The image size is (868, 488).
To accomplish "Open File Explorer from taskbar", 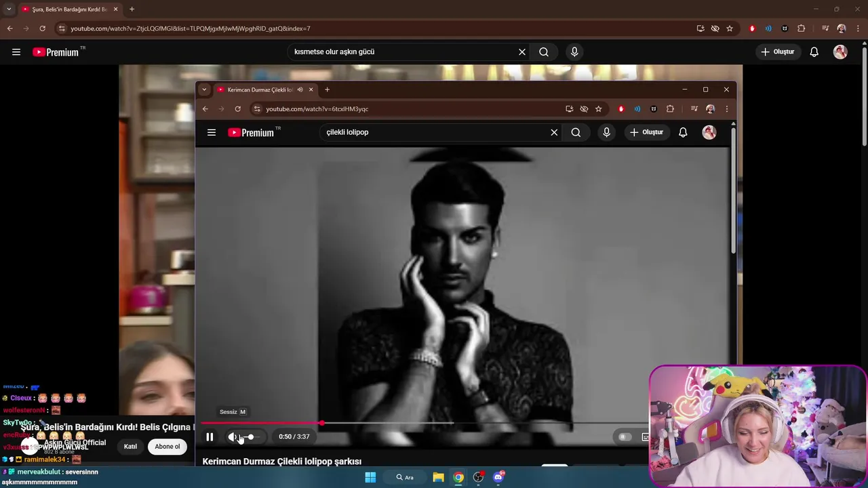I will pos(438,477).
